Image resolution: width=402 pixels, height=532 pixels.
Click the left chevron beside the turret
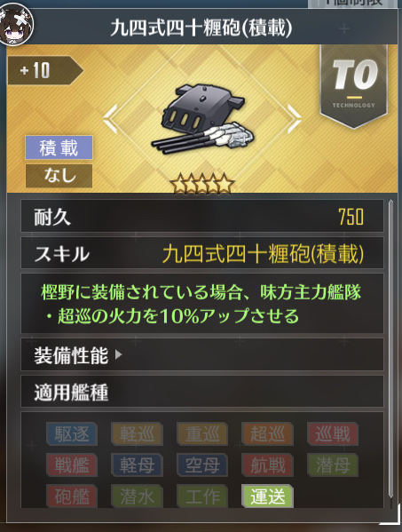(x=110, y=118)
